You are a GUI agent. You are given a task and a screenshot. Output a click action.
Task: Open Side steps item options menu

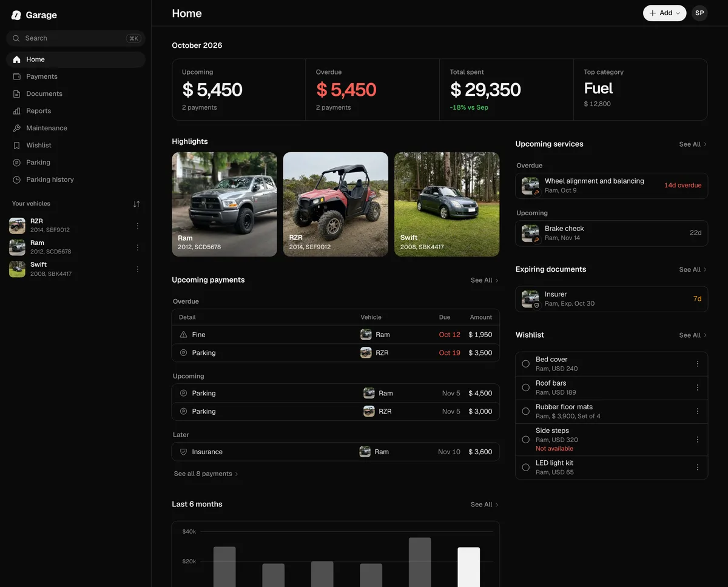(x=698, y=440)
